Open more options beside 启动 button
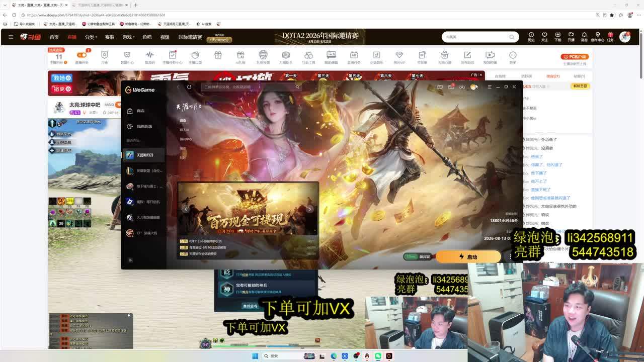 coord(510,257)
